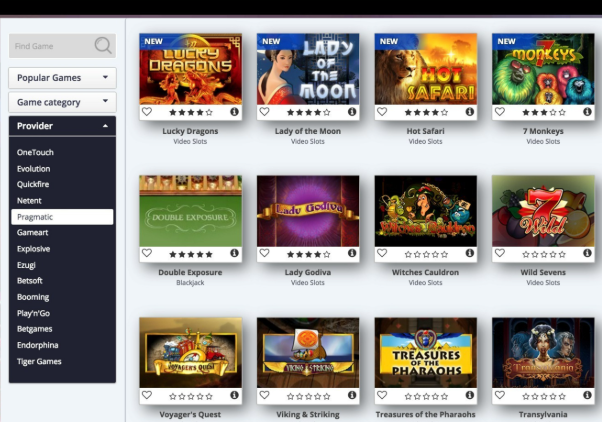Open Viking & Striking info icon
The image size is (602, 422).
click(352, 395)
